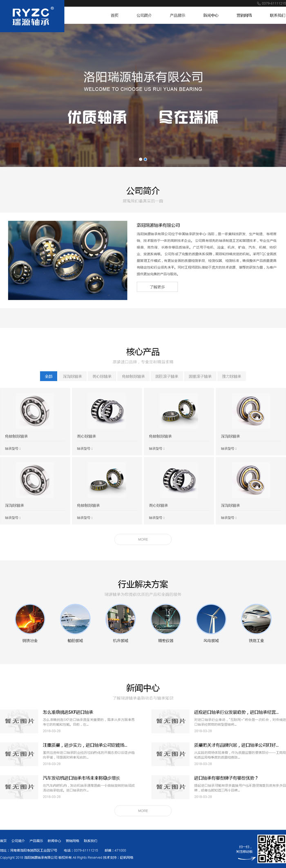This screenshot has height=868, width=286.
Task: Filter products by 全部 tab
Action: (x=49, y=376)
